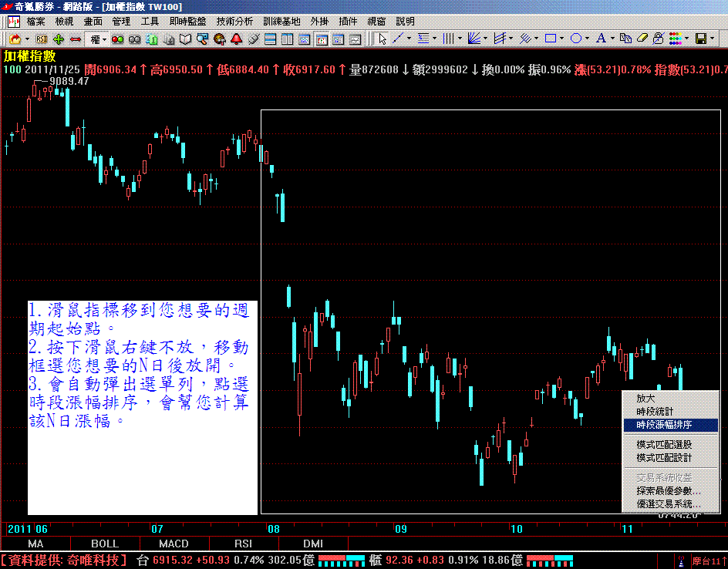Viewport: 728px width, 569px height.
Task: Click the 10 month marker on time axis
Action: click(x=516, y=529)
